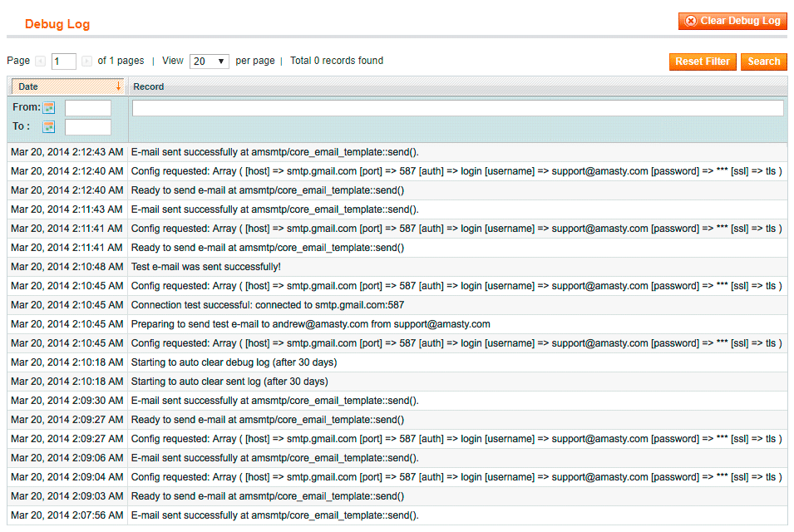Go to previous page arrow
This screenshot has width=794, height=532.
coord(40,62)
